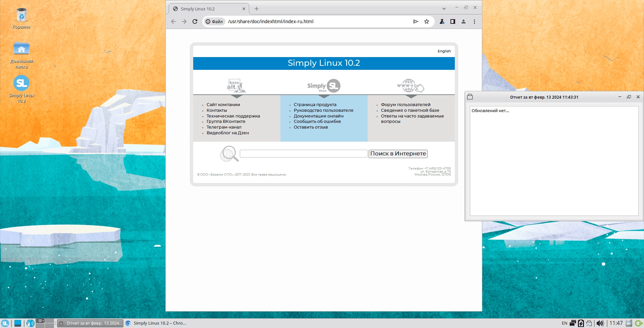Screen dimensions: 644x328
Task: Open Сообщить об ошибке link
Action: [317, 122]
